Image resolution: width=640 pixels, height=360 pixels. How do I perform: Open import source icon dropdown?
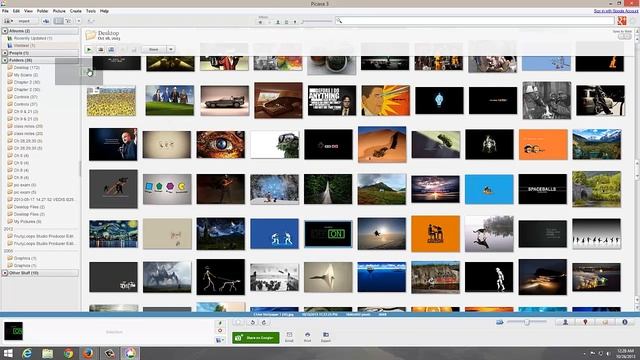point(8,21)
